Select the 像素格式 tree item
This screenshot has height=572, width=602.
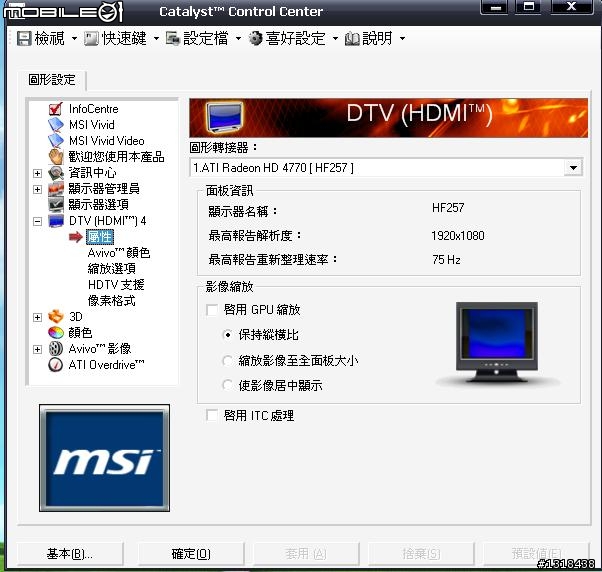[x=111, y=301]
